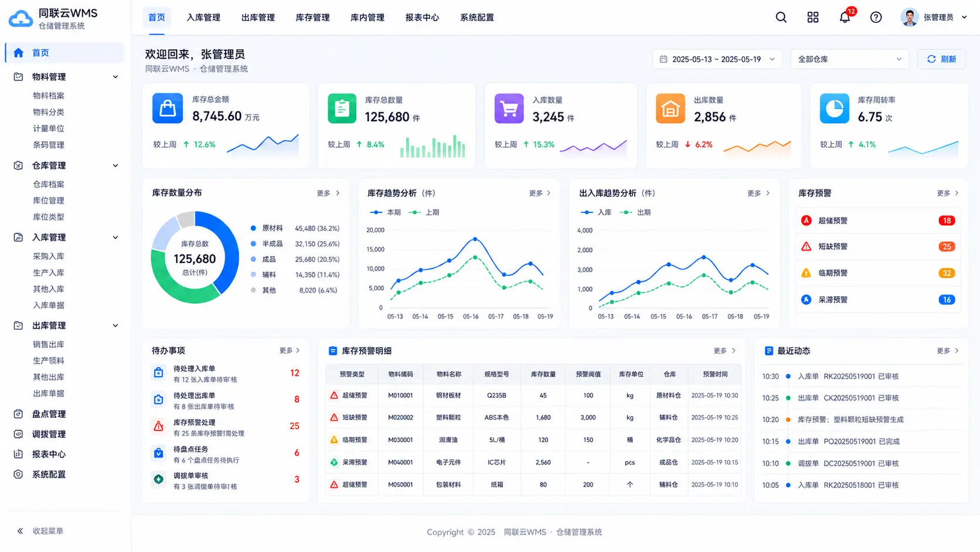Image resolution: width=980 pixels, height=552 pixels.
Task: Click the 刷新 refresh button
Action: [941, 59]
